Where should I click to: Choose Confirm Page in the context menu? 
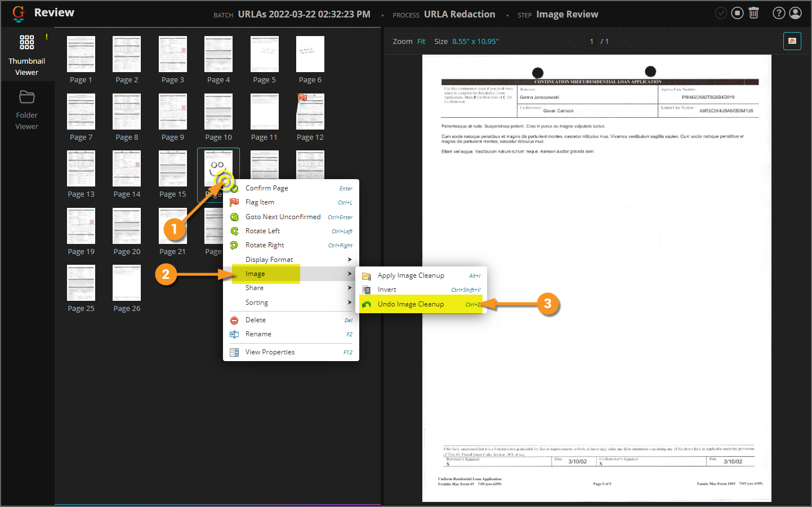point(291,188)
